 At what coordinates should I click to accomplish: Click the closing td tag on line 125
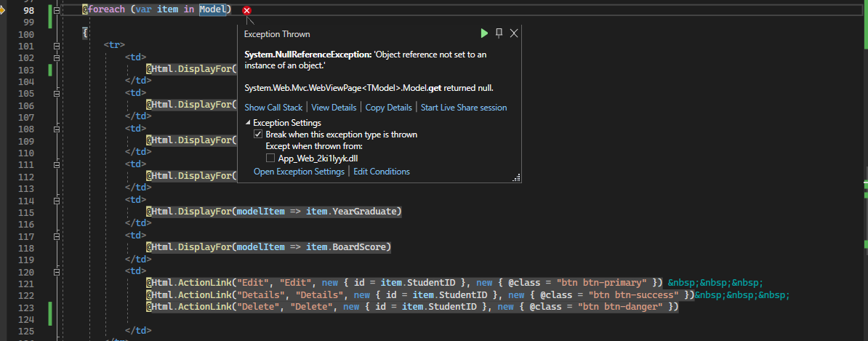click(138, 331)
